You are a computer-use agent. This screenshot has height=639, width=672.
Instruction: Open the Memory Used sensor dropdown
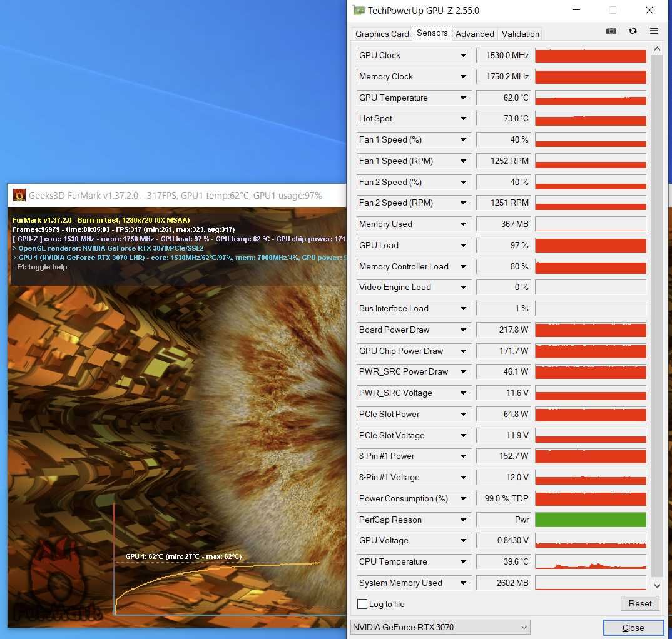pyautogui.click(x=463, y=224)
